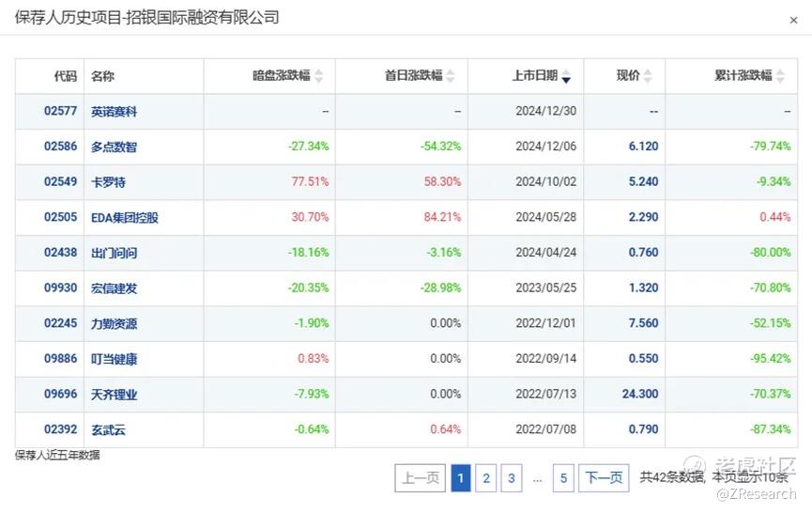Select EDA集团控股 first-day change 84.21%

(x=442, y=217)
